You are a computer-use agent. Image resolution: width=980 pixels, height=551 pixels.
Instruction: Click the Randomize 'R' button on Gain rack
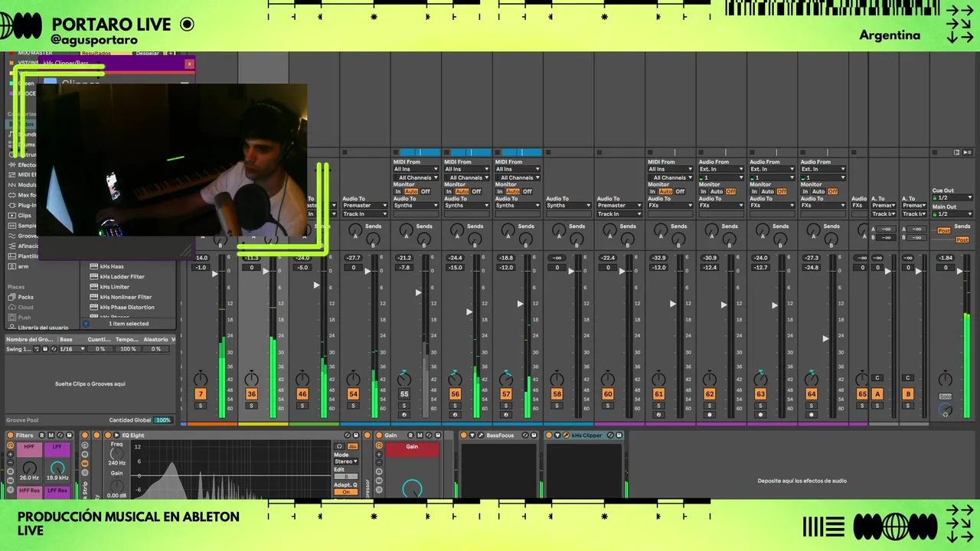(x=411, y=435)
